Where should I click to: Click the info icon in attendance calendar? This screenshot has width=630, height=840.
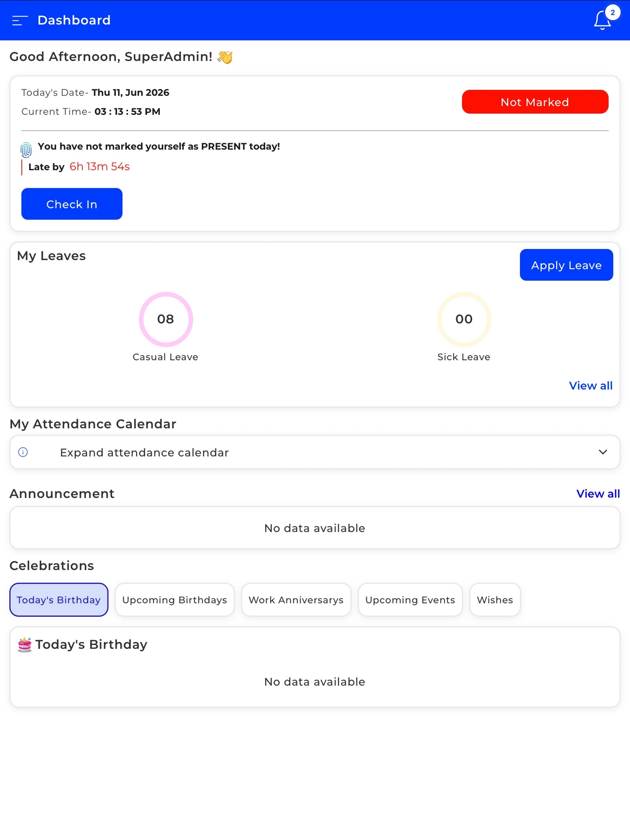pyautogui.click(x=23, y=452)
